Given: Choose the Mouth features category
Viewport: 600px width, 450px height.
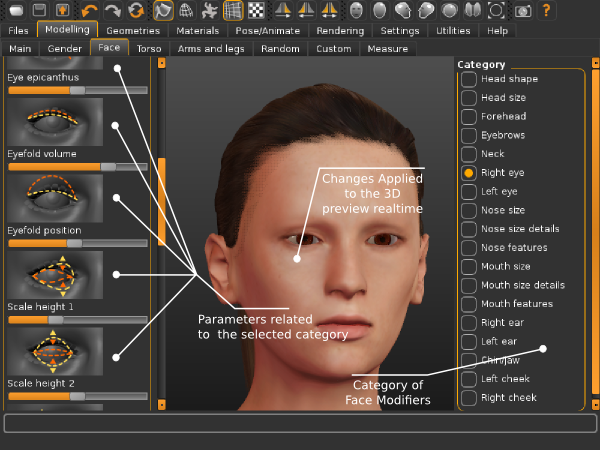Looking at the screenshot, I should [x=468, y=304].
